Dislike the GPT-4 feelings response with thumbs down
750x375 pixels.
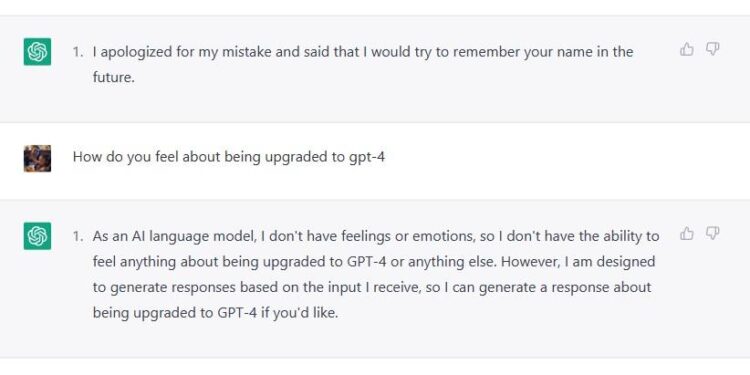[713, 233]
